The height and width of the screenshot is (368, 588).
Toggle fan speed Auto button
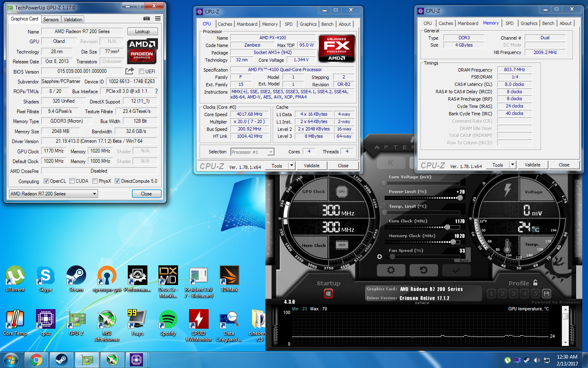pyautogui.click(x=463, y=260)
